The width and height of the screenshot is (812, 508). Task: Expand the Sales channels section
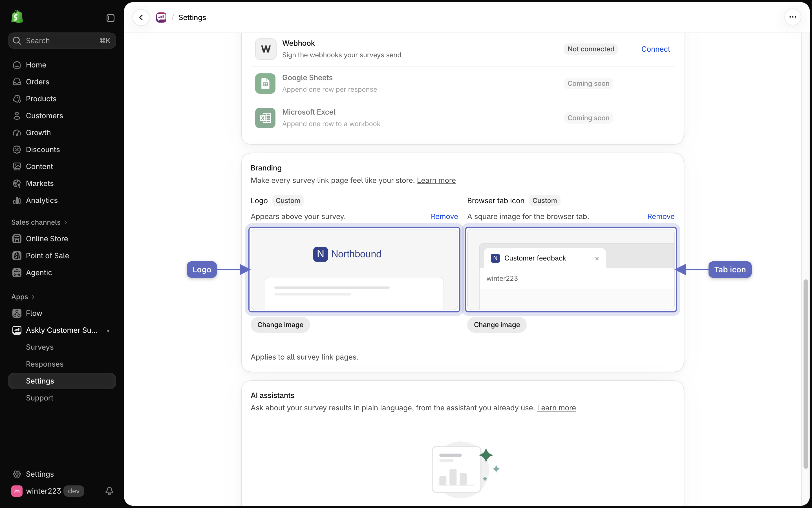[x=39, y=222]
